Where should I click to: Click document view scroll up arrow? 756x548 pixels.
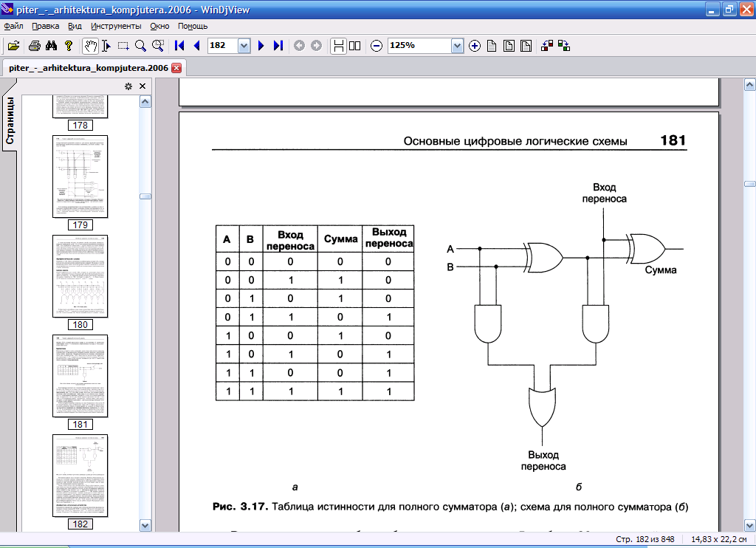(750, 86)
